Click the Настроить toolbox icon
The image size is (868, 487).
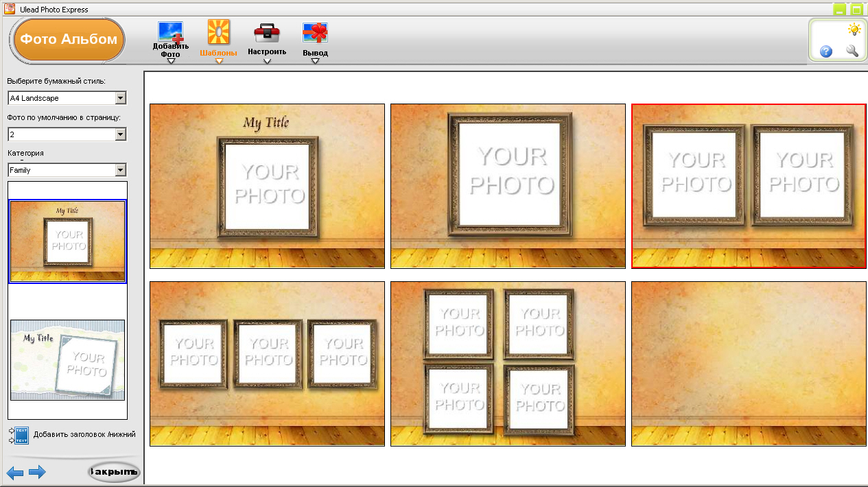267,33
